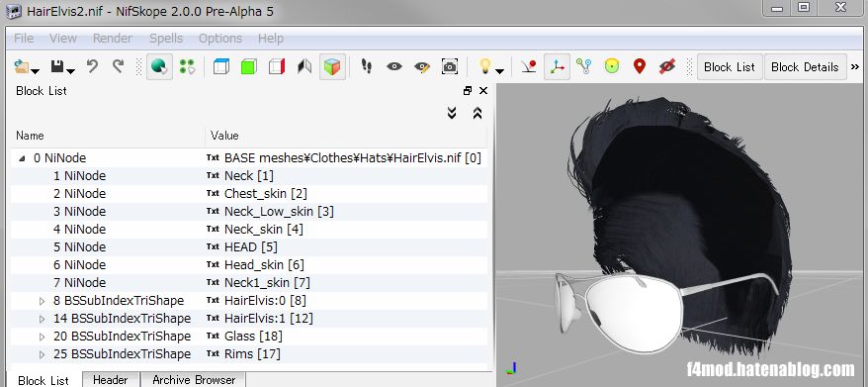Open the Spells menu

[166, 39]
